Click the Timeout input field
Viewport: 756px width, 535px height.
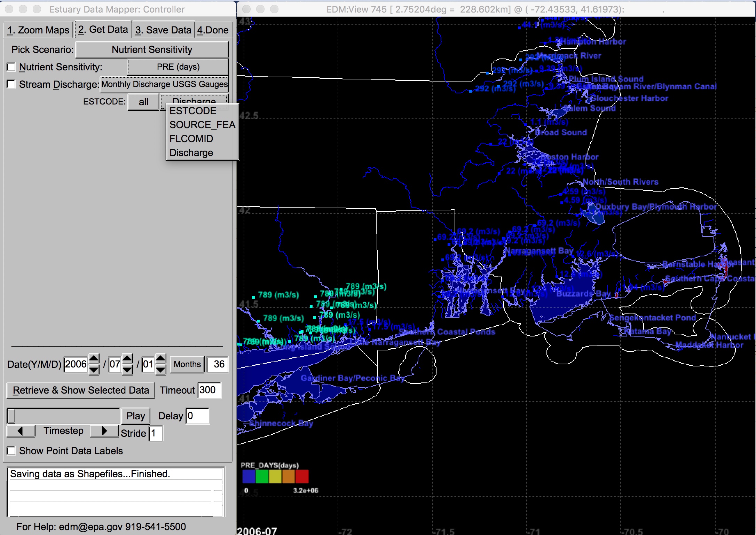point(209,390)
